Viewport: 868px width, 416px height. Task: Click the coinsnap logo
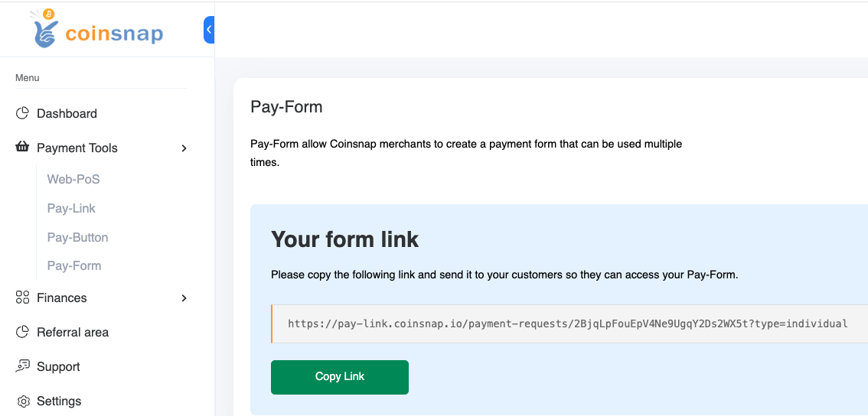(97, 31)
